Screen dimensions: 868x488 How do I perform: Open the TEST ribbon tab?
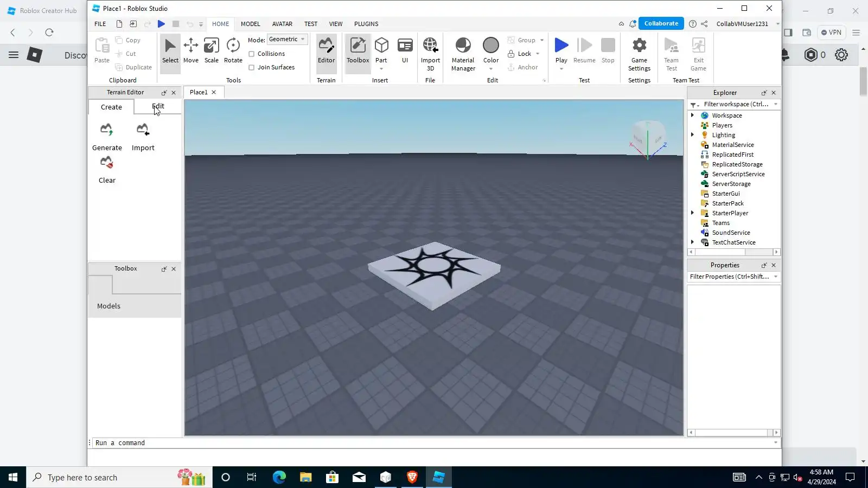(311, 24)
